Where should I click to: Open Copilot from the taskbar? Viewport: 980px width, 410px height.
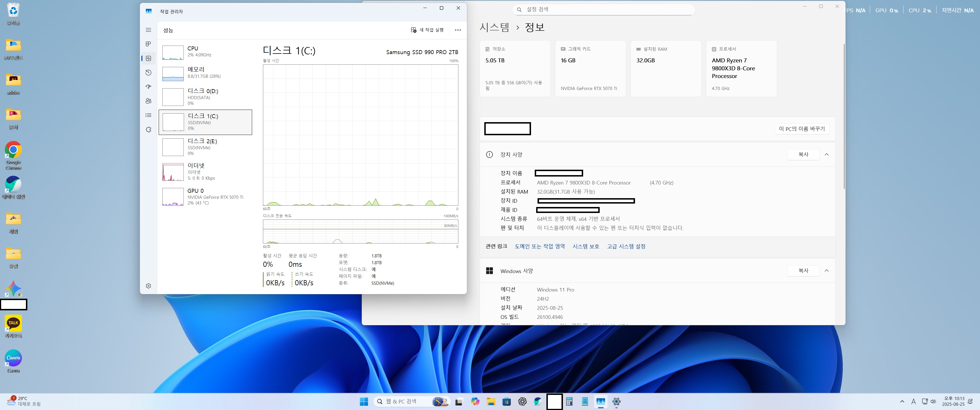click(x=475, y=402)
